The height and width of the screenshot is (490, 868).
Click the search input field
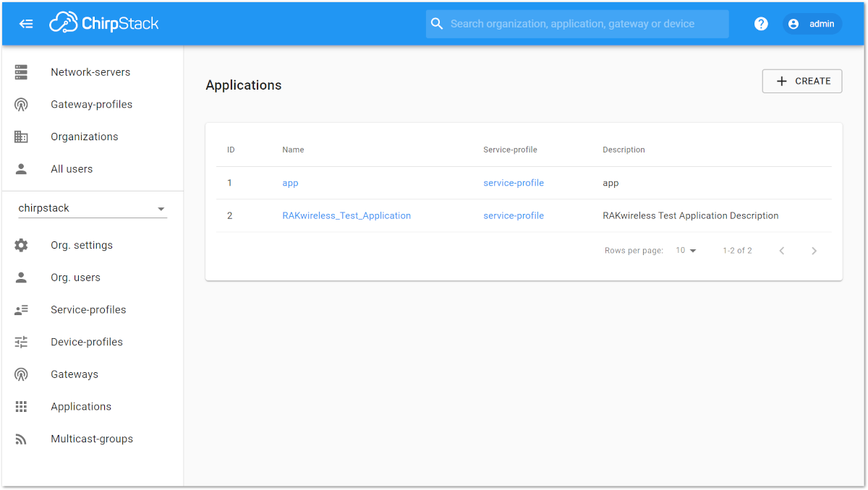(577, 24)
